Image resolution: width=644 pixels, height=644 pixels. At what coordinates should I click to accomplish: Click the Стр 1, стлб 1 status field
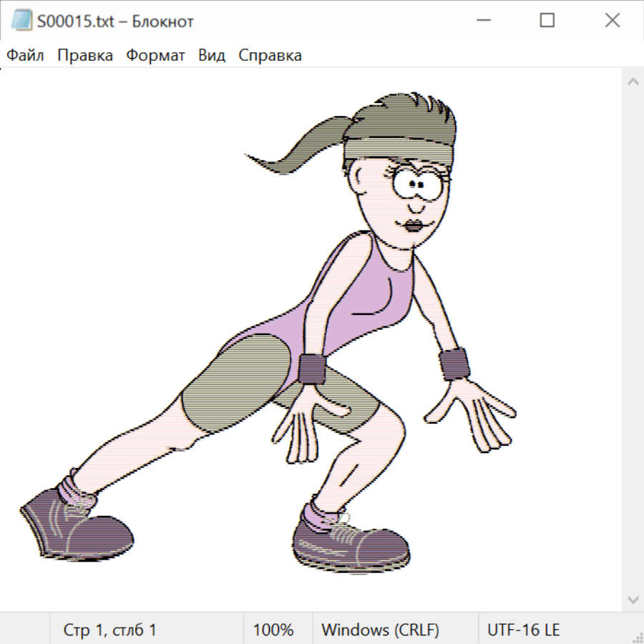coord(110,630)
